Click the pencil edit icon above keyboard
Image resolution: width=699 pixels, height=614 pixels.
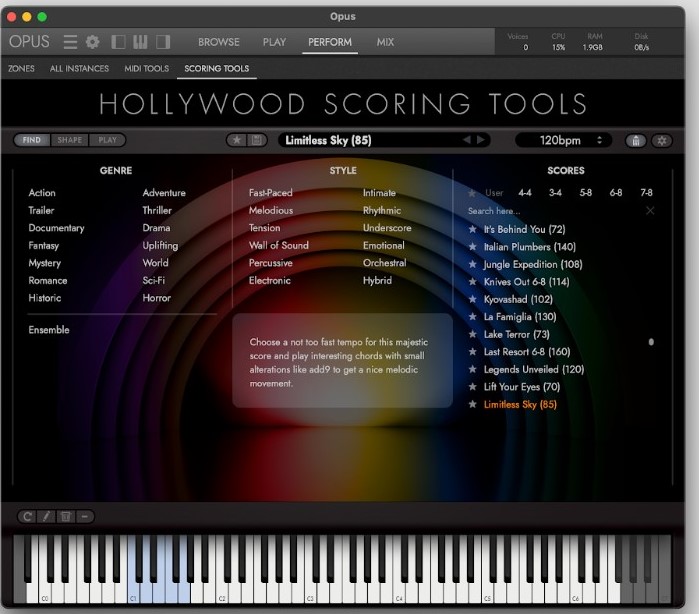click(x=46, y=516)
